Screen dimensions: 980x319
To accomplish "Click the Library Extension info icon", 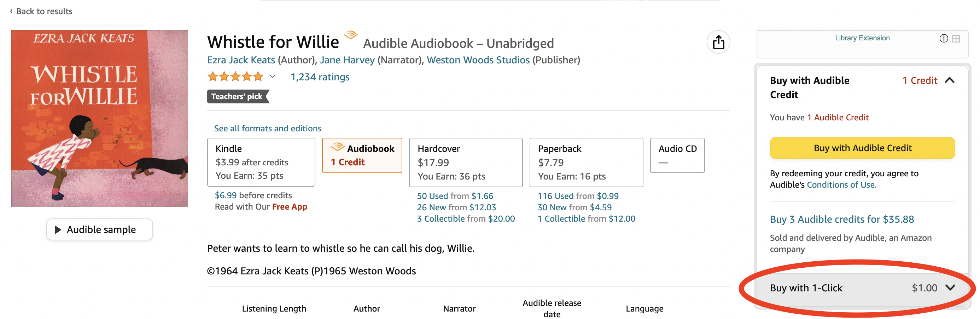I will click(944, 38).
